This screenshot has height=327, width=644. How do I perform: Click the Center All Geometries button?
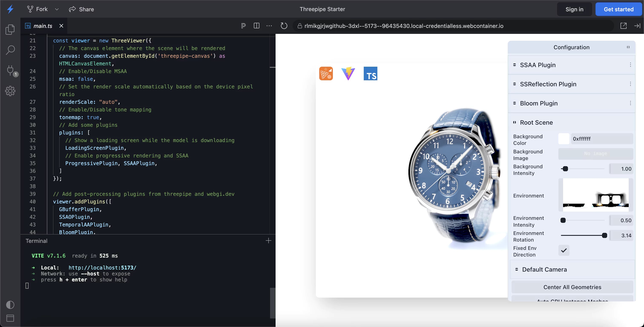[572, 287]
